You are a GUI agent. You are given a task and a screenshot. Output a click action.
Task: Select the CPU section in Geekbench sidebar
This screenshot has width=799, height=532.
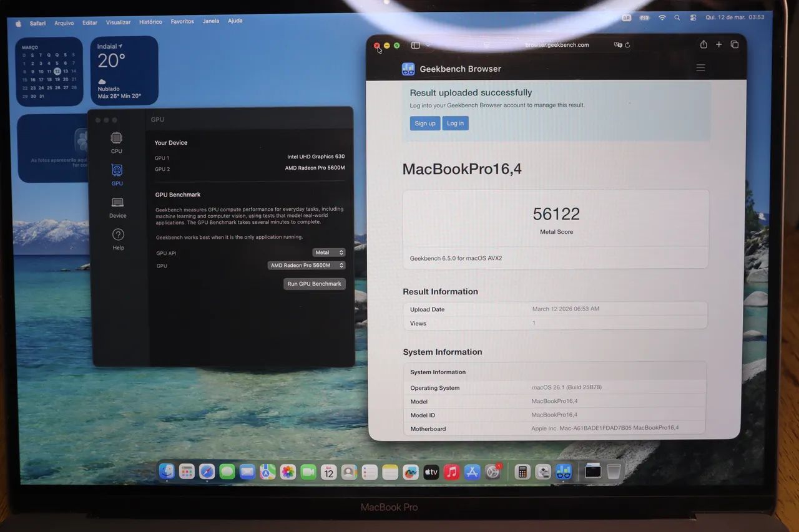tap(117, 143)
